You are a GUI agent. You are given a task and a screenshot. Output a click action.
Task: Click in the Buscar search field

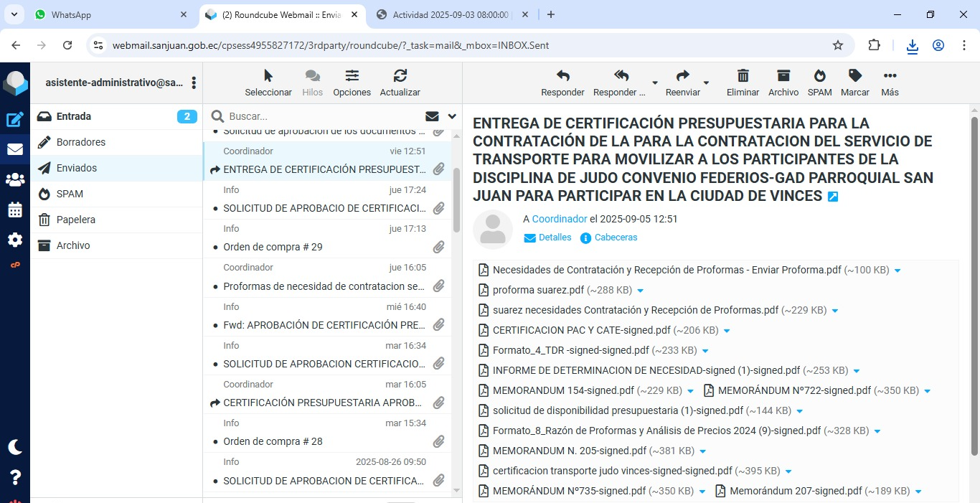pos(323,116)
